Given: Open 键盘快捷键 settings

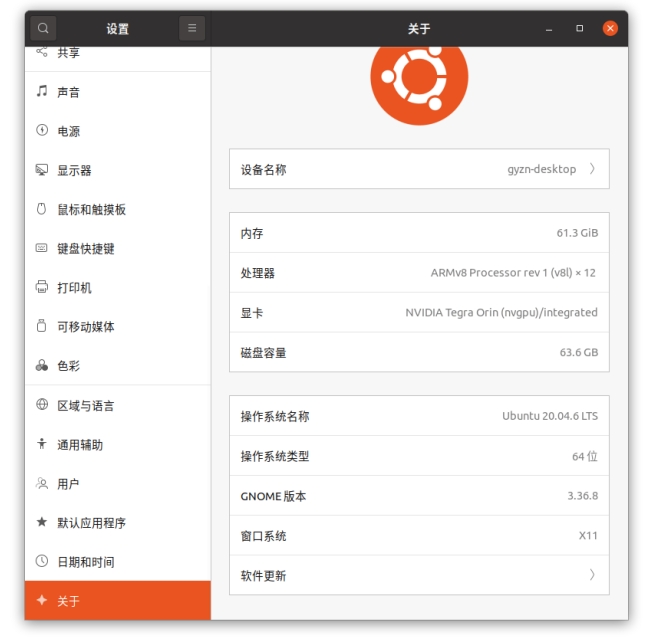Looking at the screenshot, I should [x=118, y=248].
